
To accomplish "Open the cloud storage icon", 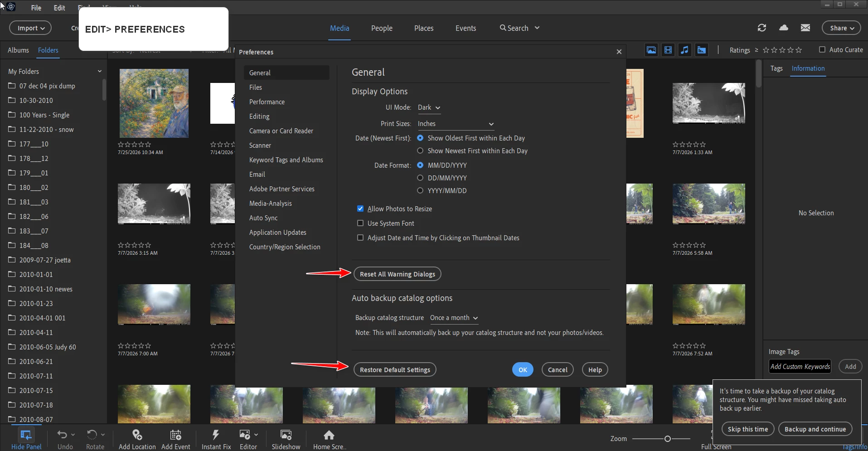I will pos(784,28).
